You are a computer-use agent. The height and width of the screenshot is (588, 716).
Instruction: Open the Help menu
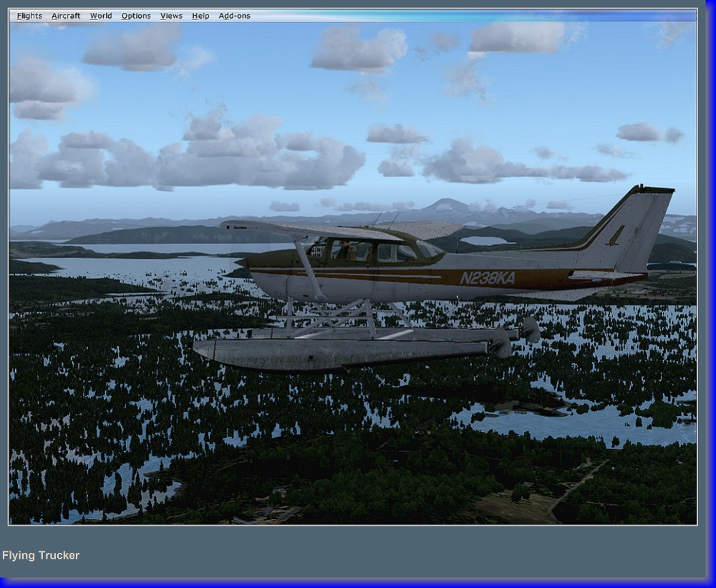pyautogui.click(x=200, y=16)
